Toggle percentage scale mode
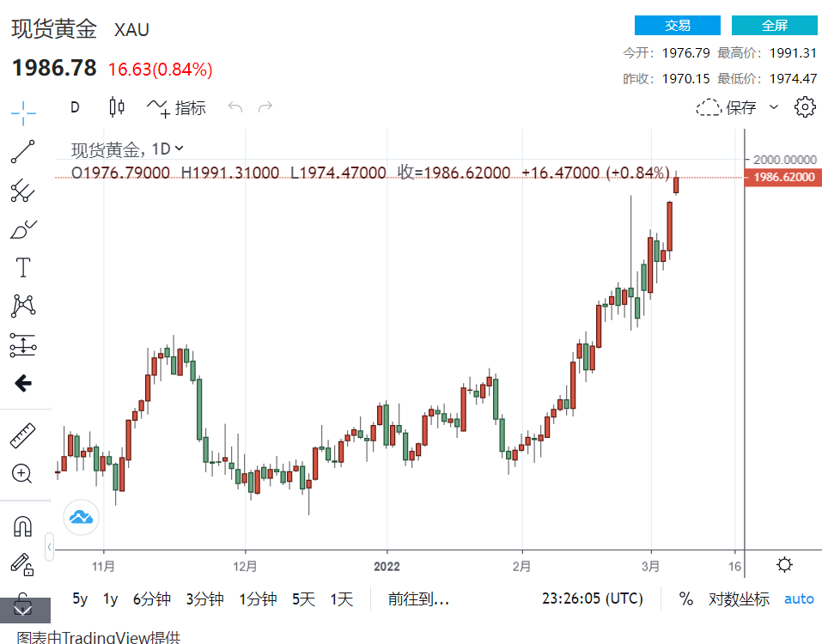The width and height of the screenshot is (822, 644). (x=685, y=599)
